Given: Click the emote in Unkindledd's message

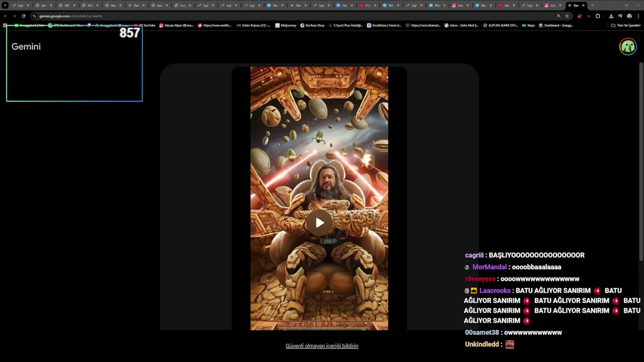Looking at the screenshot, I should [510, 344].
